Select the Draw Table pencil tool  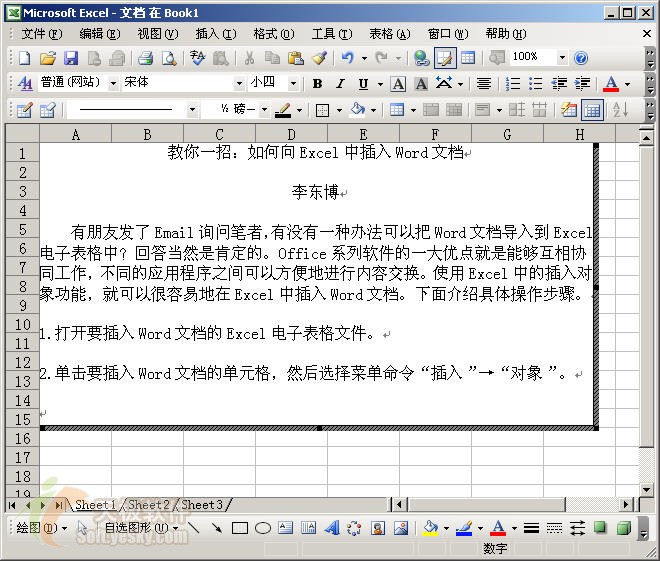[x=24, y=110]
